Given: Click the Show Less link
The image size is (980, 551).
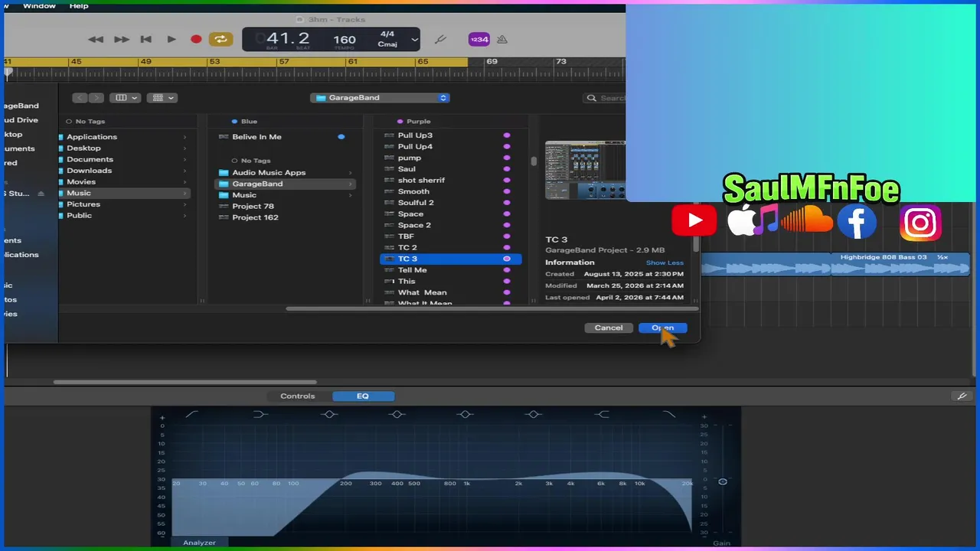Looking at the screenshot, I should coord(665,262).
